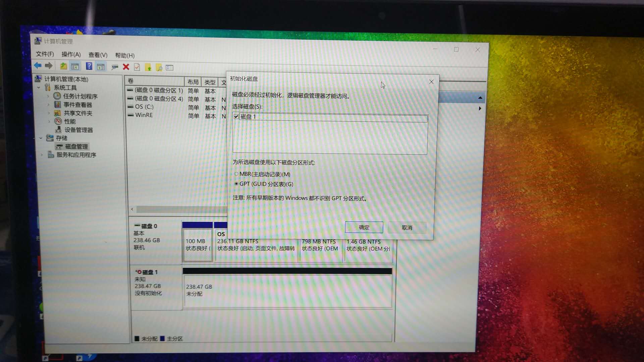Viewport: 644px width, 362px height.
Task: Open 事件查看器 node in the tree
Action: point(77,105)
